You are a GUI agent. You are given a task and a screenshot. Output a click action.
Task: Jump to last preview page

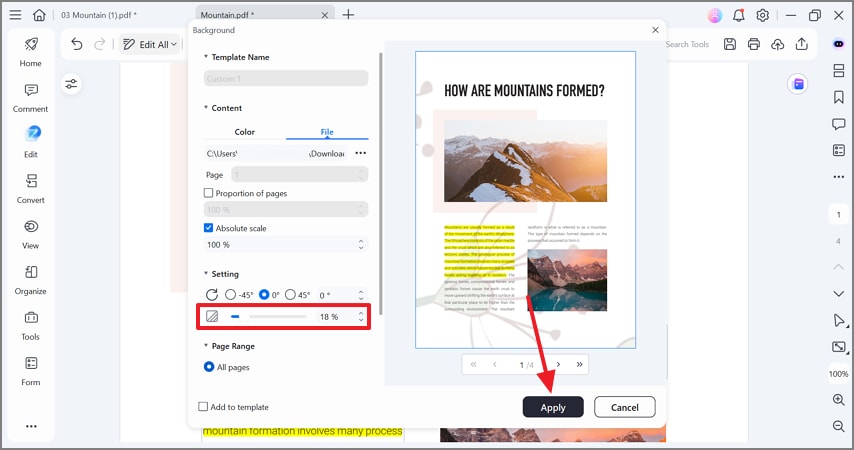click(580, 364)
